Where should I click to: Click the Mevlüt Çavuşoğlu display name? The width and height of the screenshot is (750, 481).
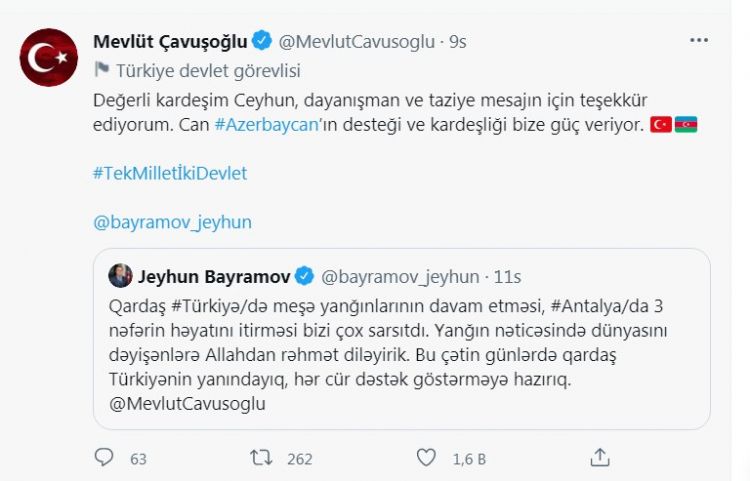click(170, 42)
